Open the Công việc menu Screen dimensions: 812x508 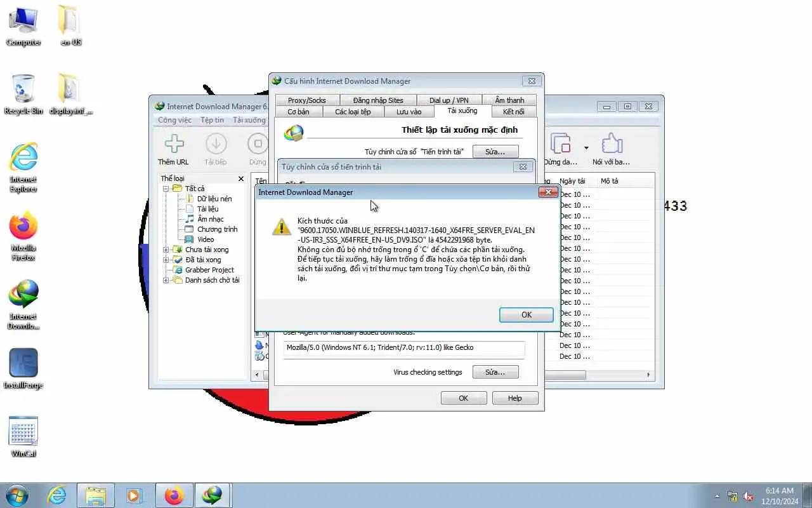[174, 120]
